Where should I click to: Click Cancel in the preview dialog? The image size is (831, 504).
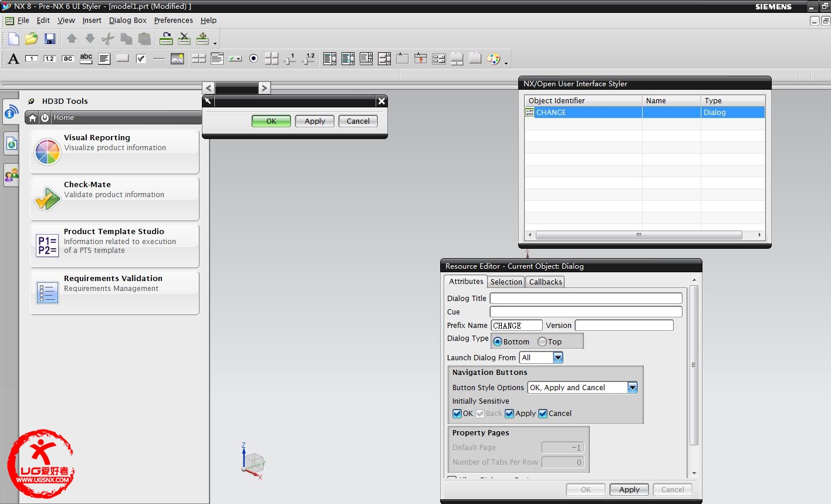pyautogui.click(x=358, y=121)
